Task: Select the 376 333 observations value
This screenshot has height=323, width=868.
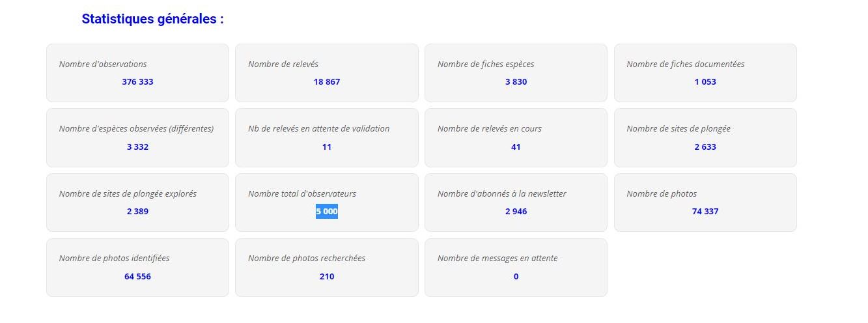Action: tap(137, 82)
